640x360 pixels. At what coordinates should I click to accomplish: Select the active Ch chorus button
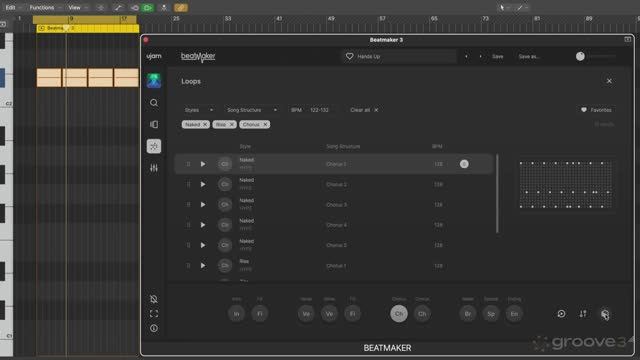(399, 314)
